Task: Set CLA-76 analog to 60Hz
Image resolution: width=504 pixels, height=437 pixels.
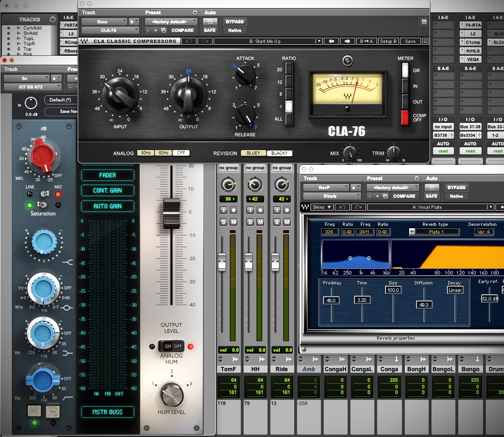Action: 163,153
